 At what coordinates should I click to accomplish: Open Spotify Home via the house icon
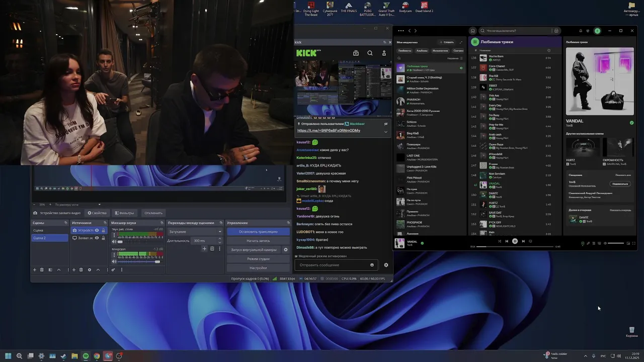coord(472,31)
